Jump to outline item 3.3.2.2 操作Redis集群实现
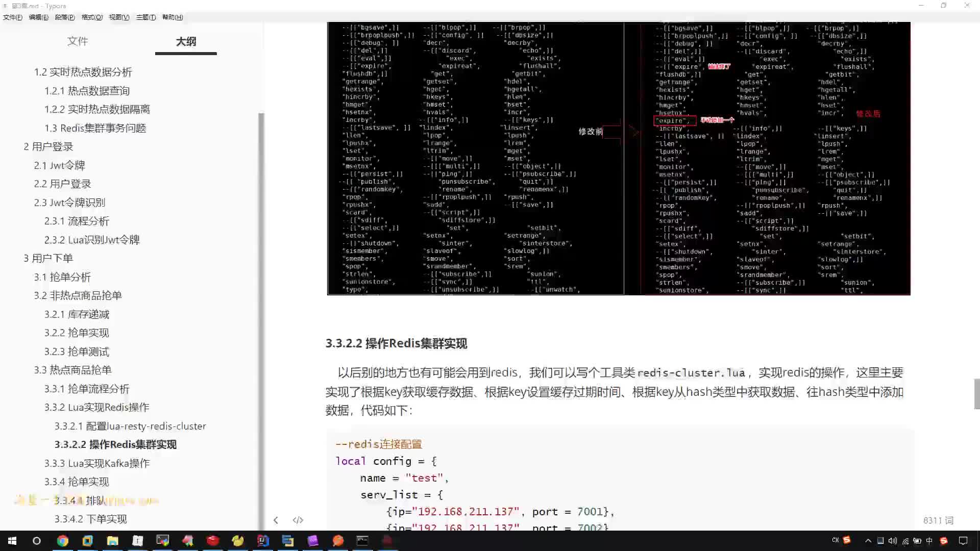Image resolution: width=980 pixels, height=551 pixels. pos(115,444)
